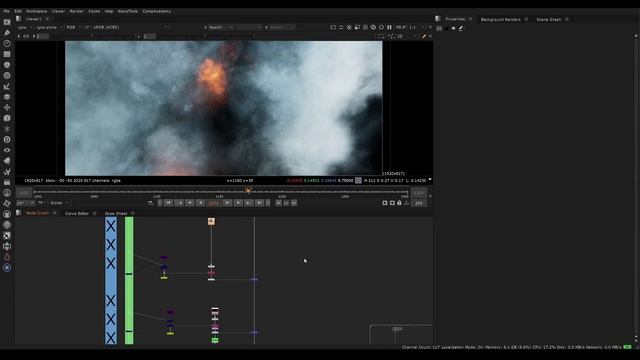Open the Draw nodes toolbar menu
This screenshot has height=360, width=640.
[x=7, y=33]
